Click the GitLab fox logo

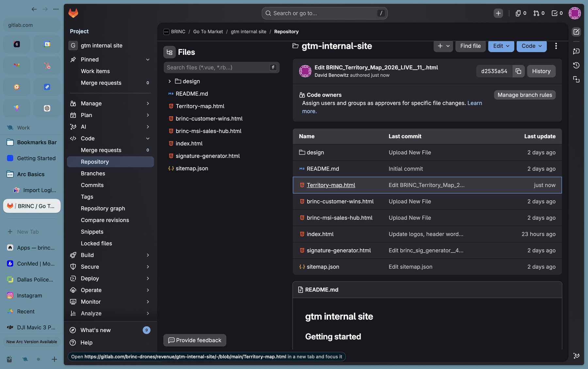click(73, 13)
